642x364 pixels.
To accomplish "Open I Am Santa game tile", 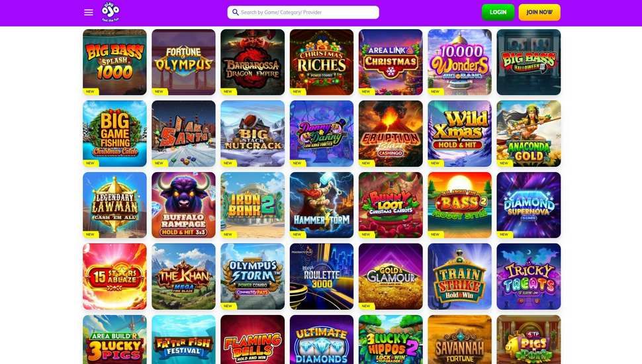I will click(x=183, y=134).
